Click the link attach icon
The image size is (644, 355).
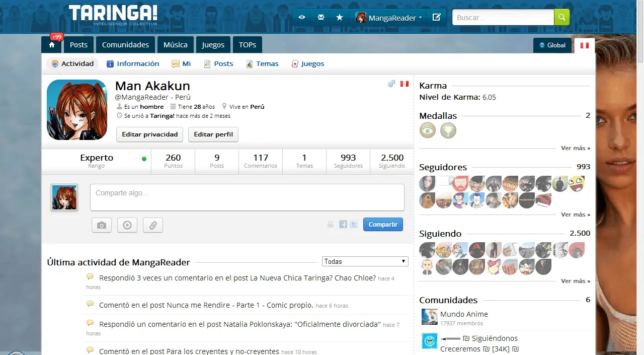tap(153, 225)
